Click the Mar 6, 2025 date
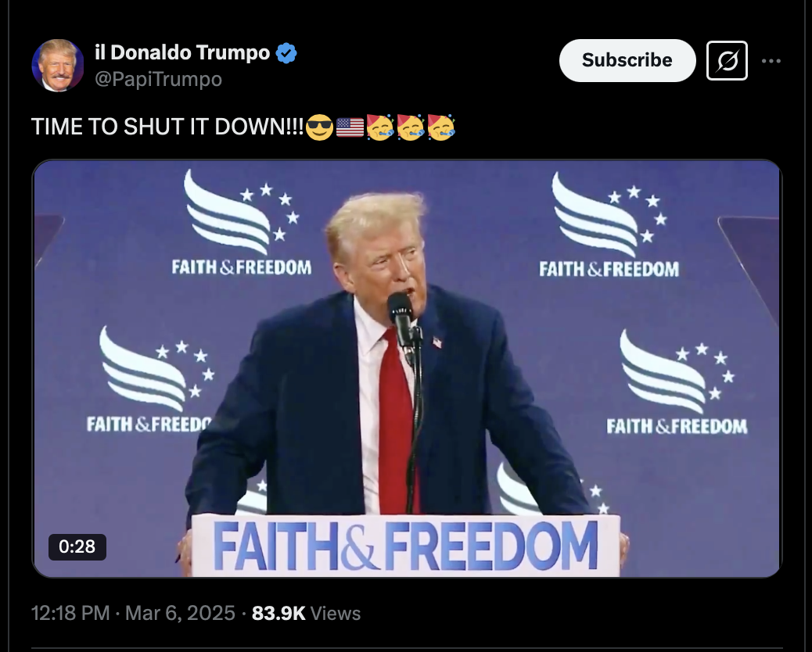Screen dimensions: 812x652 click(180, 613)
